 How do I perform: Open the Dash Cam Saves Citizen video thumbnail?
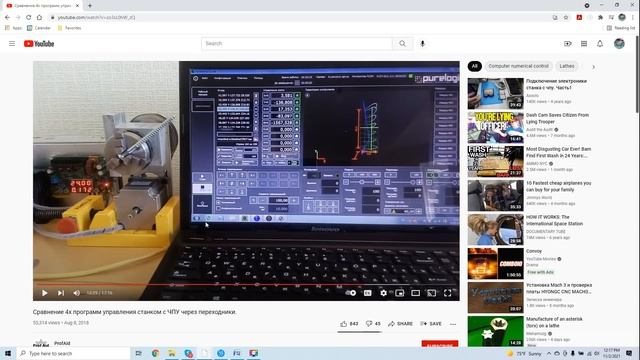[x=496, y=127]
